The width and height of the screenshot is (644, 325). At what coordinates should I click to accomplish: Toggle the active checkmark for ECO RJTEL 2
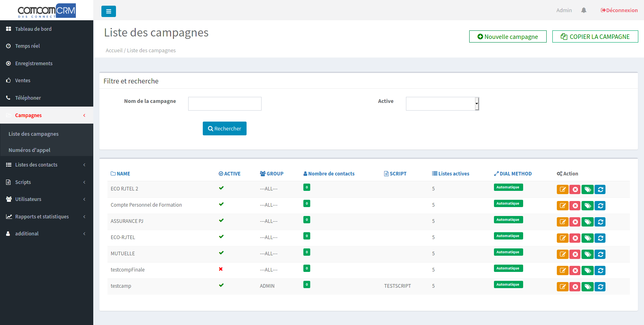click(221, 188)
